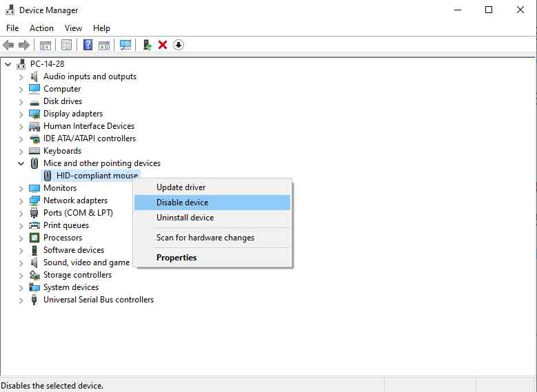Screen dimensions: 537x392
Task: Open the Action menu
Action: coord(41,28)
